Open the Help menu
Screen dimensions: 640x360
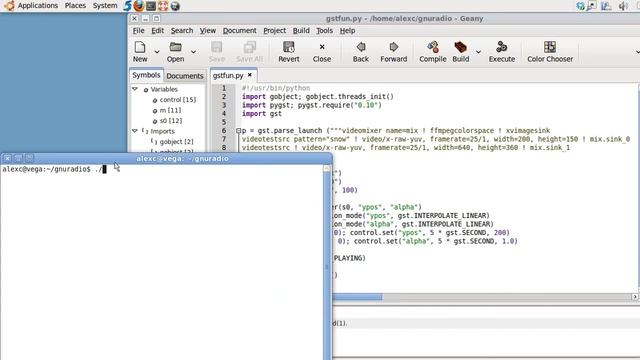coord(347,31)
